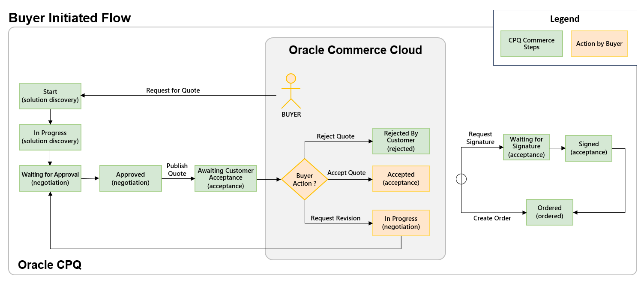Click the Rejected By Customer (rejected) box
Viewport: 644px width, 283px height.
point(401,141)
